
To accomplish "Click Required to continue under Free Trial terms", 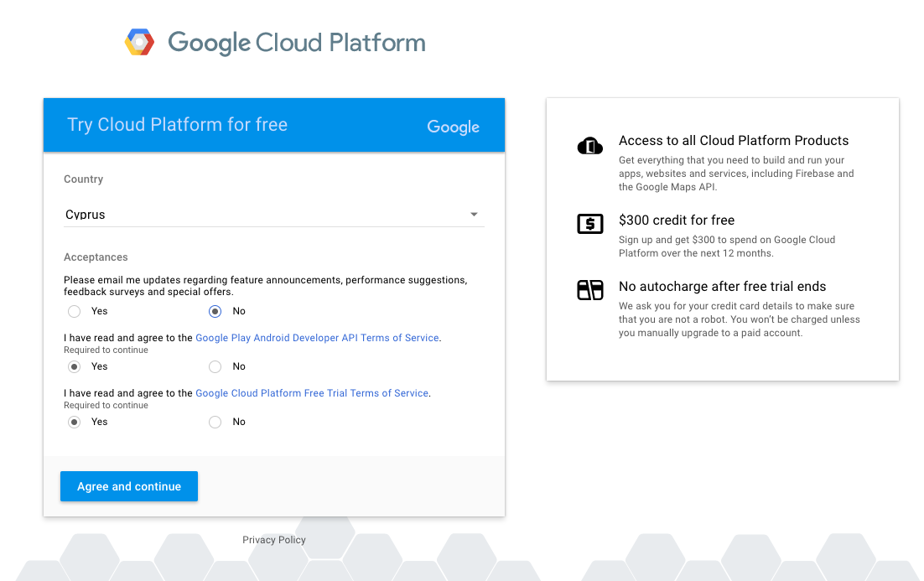I will (x=106, y=406).
